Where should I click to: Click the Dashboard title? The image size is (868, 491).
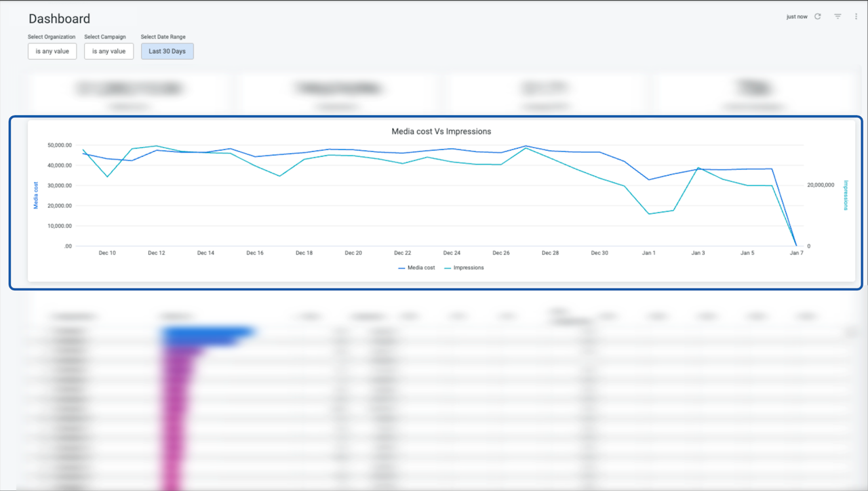(59, 18)
